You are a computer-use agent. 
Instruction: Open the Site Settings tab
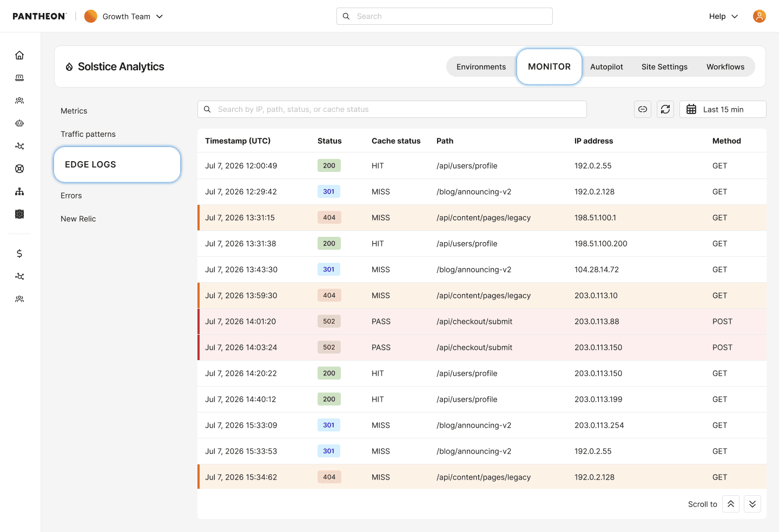[x=664, y=66]
